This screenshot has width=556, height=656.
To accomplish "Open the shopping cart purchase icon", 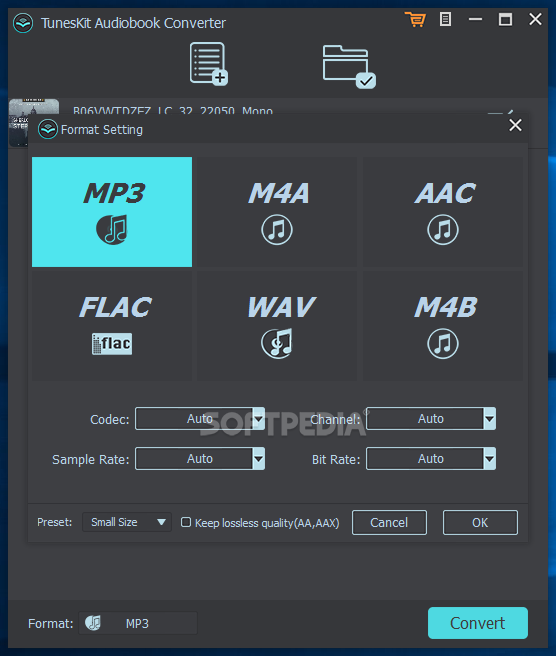I will (x=415, y=19).
